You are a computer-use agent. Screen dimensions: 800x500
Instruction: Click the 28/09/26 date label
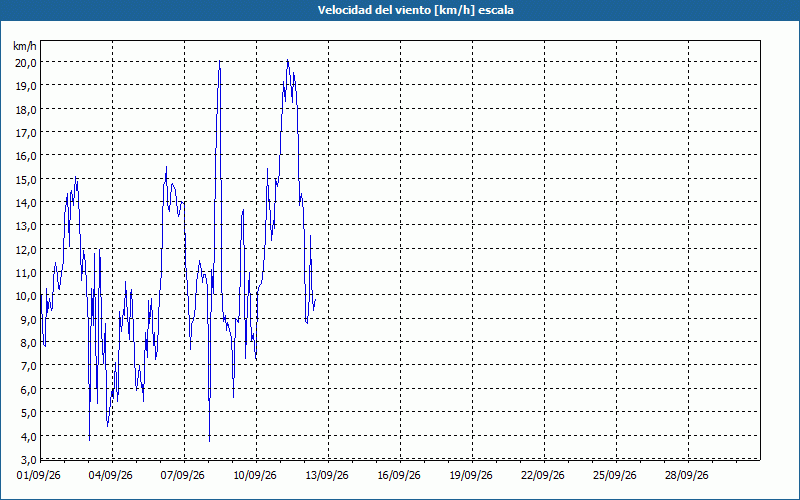click(x=687, y=476)
